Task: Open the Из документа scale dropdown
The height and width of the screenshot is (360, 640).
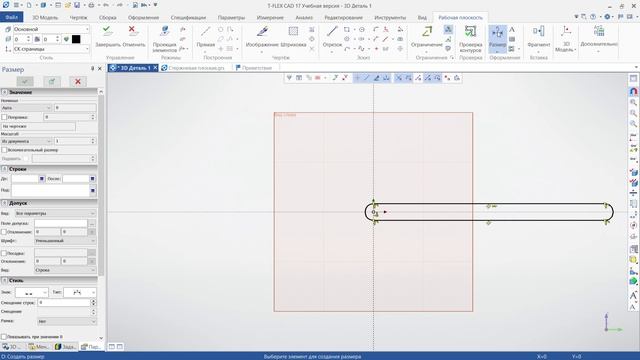Action: [x=26, y=141]
